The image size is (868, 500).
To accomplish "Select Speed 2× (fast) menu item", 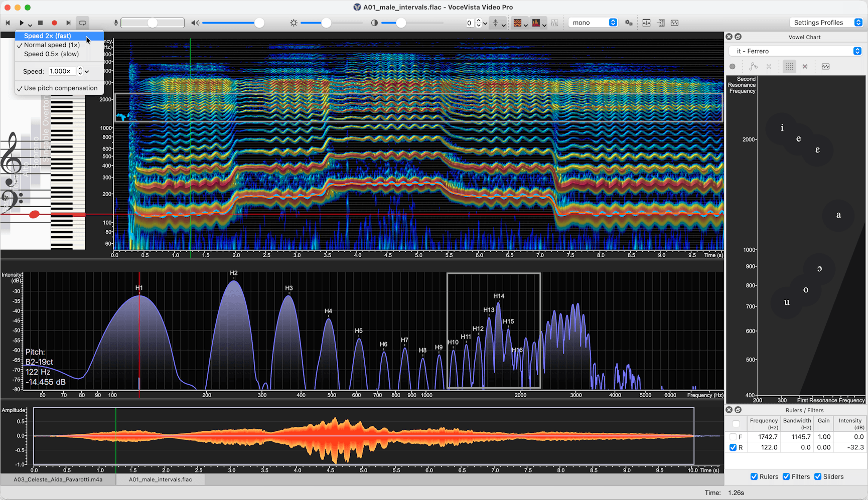I will (59, 36).
